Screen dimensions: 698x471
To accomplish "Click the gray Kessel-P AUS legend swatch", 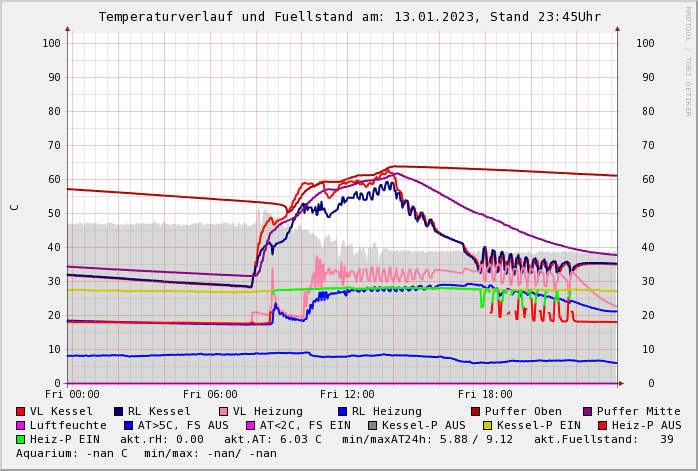I will pyautogui.click(x=373, y=425).
